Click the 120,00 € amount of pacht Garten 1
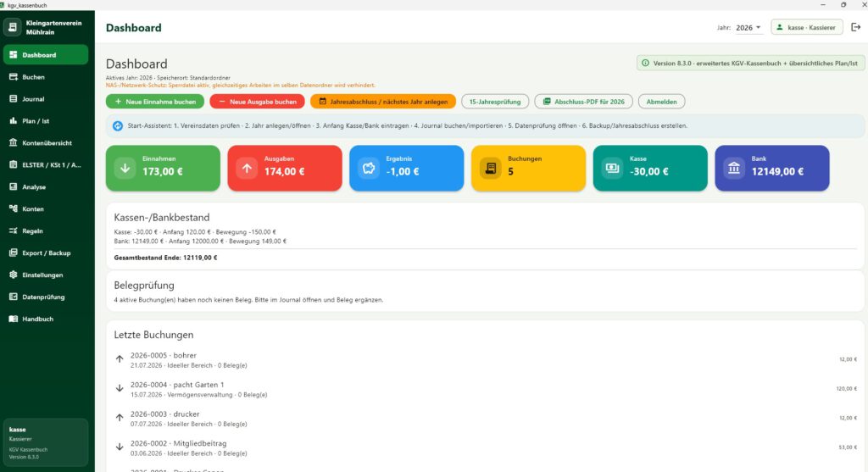Image resolution: width=868 pixels, height=472 pixels. point(847,389)
